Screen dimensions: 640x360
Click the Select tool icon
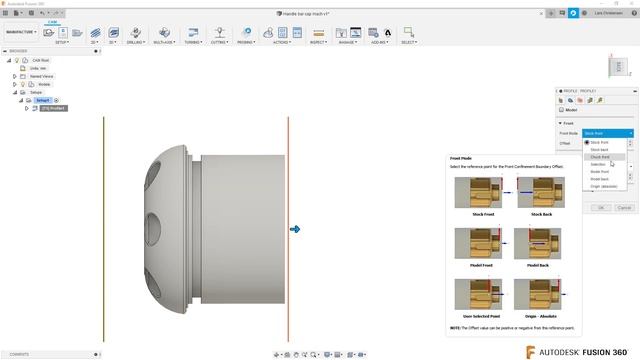click(x=409, y=32)
